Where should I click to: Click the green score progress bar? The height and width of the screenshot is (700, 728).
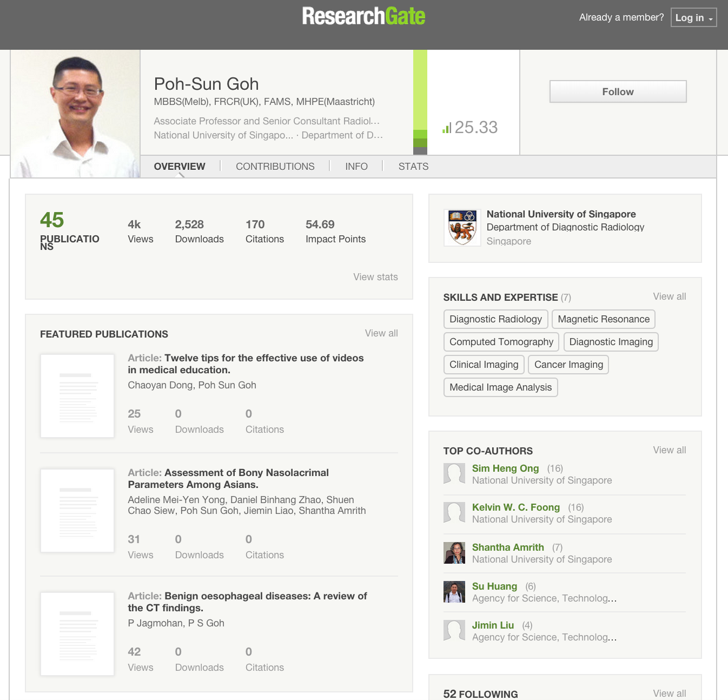tap(420, 102)
